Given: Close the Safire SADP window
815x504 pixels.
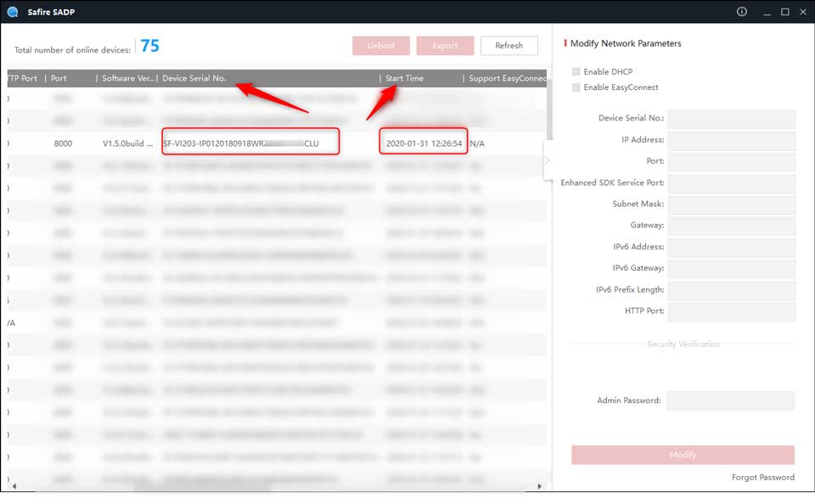Looking at the screenshot, I should 803,11.
